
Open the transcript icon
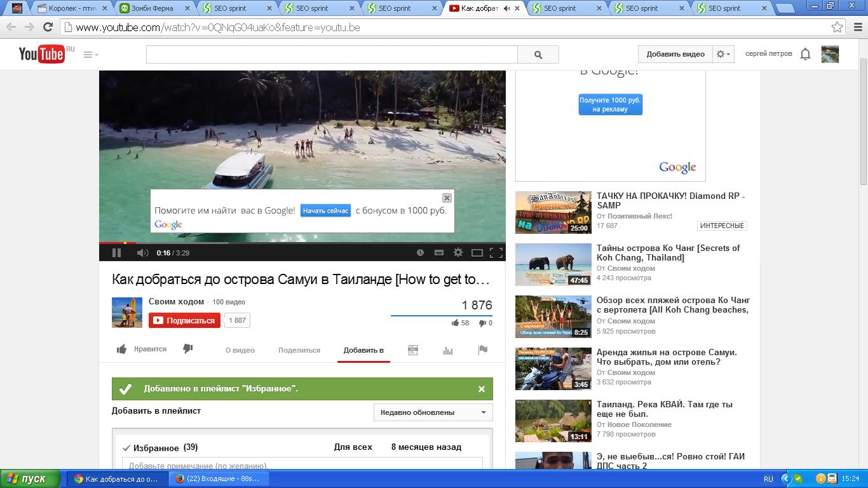click(412, 350)
